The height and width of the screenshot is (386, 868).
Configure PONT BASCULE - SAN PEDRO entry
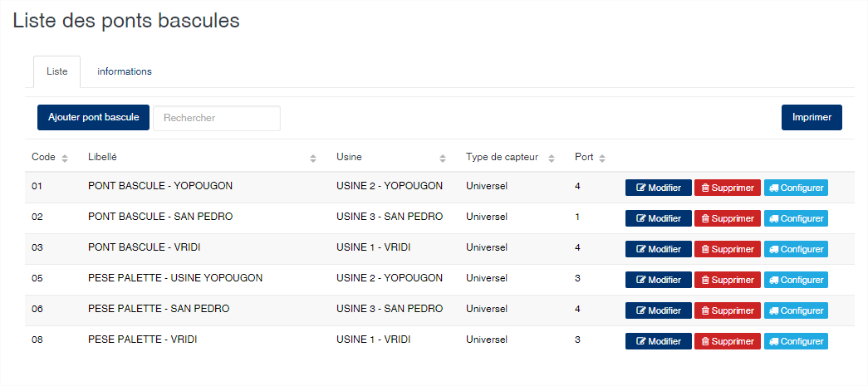[796, 218]
